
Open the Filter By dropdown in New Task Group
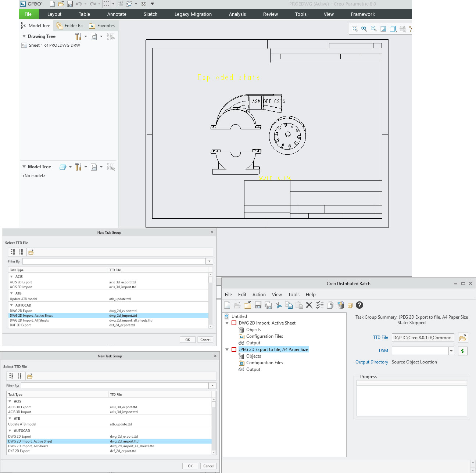point(209,261)
